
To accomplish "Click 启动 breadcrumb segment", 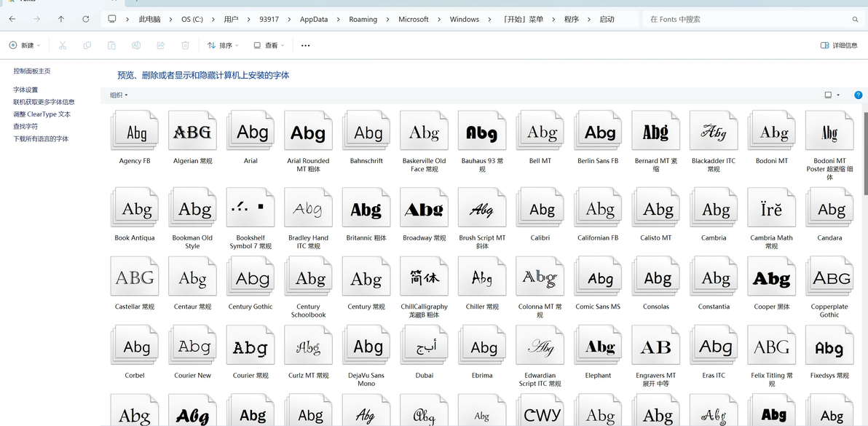I will [607, 20].
